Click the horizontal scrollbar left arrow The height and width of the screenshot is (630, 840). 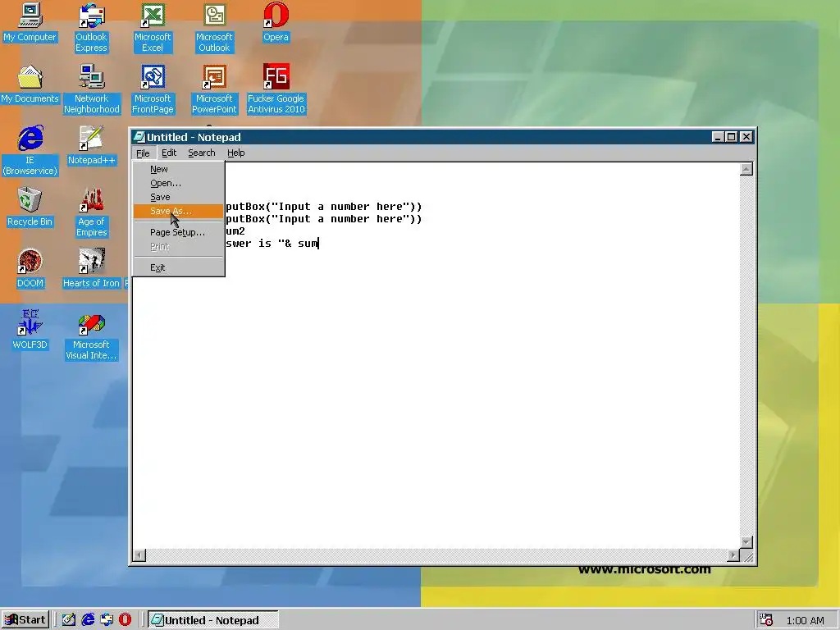[x=139, y=555]
